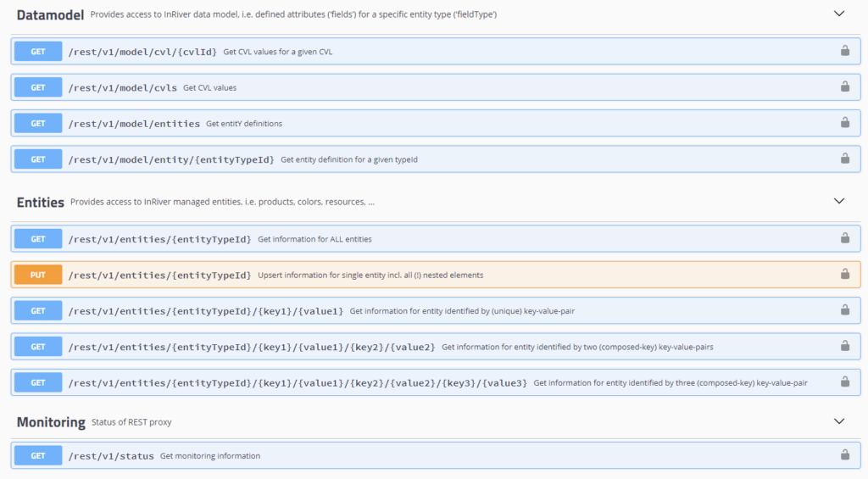Click lock icon for /rest/v1/model/entity/{entityTypeId}
The height and width of the screenshot is (479, 868).
point(845,159)
